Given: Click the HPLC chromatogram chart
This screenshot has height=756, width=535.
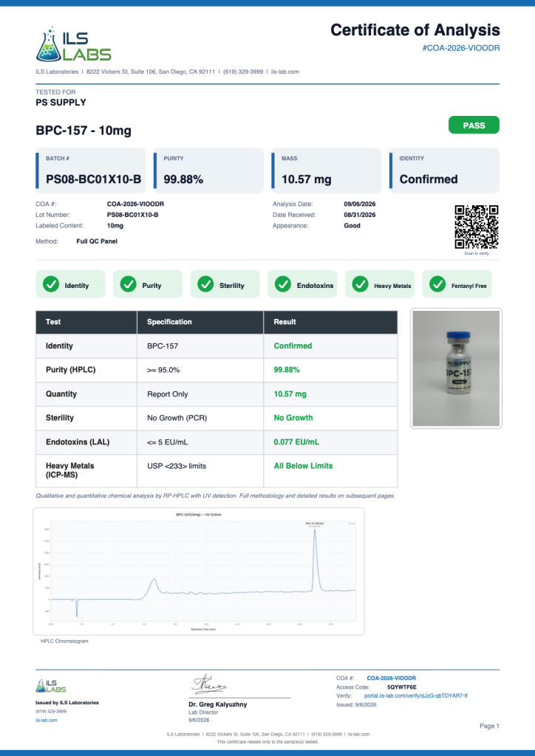Looking at the screenshot, I should tap(199, 571).
